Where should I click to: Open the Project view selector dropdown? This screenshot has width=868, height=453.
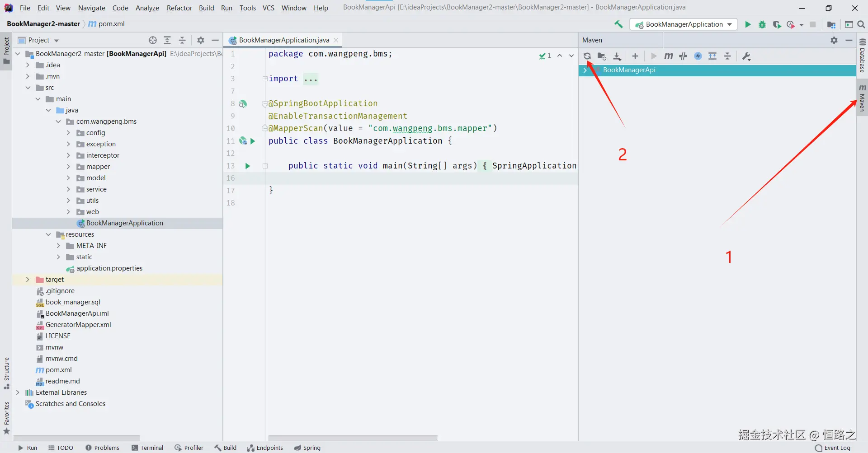pos(43,40)
